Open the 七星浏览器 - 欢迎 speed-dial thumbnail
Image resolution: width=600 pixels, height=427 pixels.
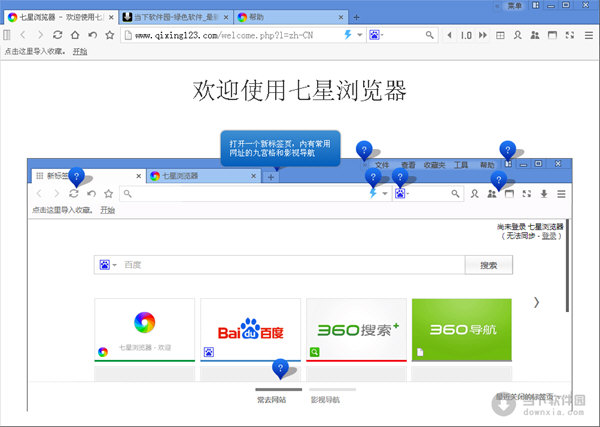coord(145,330)
